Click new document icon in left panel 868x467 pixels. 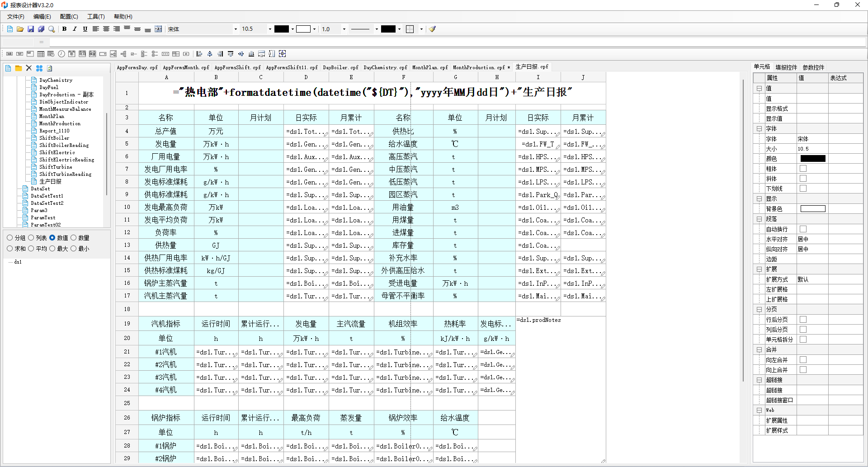(8, 68)
